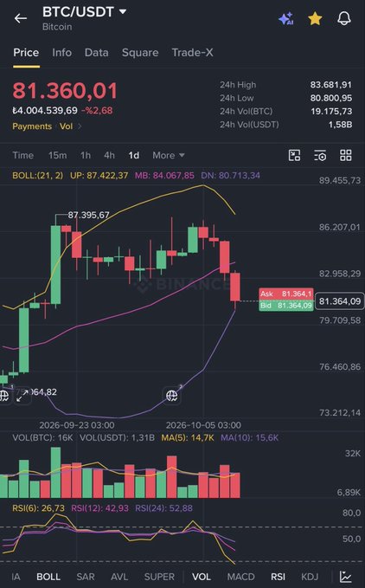Open the indicator chart icon at bottom right

345,577
